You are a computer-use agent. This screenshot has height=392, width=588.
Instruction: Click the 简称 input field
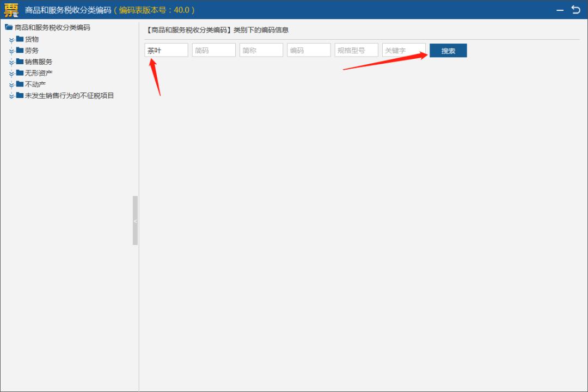[x=261, y=50]
